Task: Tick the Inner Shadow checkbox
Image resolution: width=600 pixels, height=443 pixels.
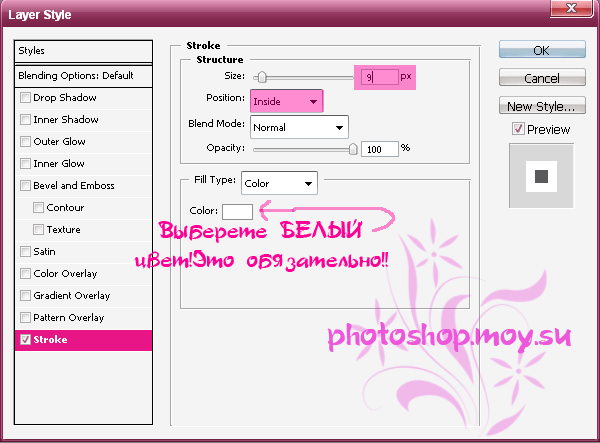Action: tap(25, 120)
